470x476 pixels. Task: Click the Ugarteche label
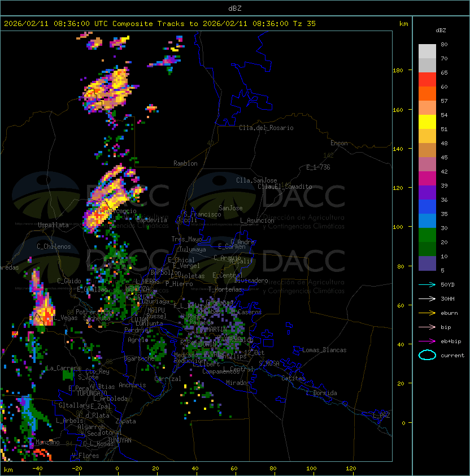pos(140,358)
